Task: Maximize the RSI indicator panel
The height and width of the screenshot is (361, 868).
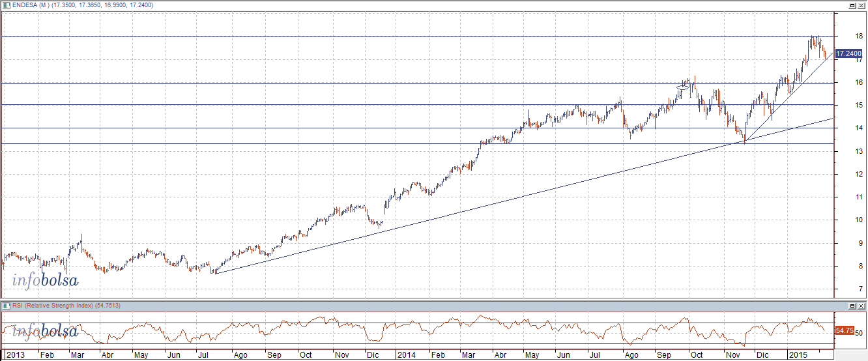Action: click(x=852, y=305)
